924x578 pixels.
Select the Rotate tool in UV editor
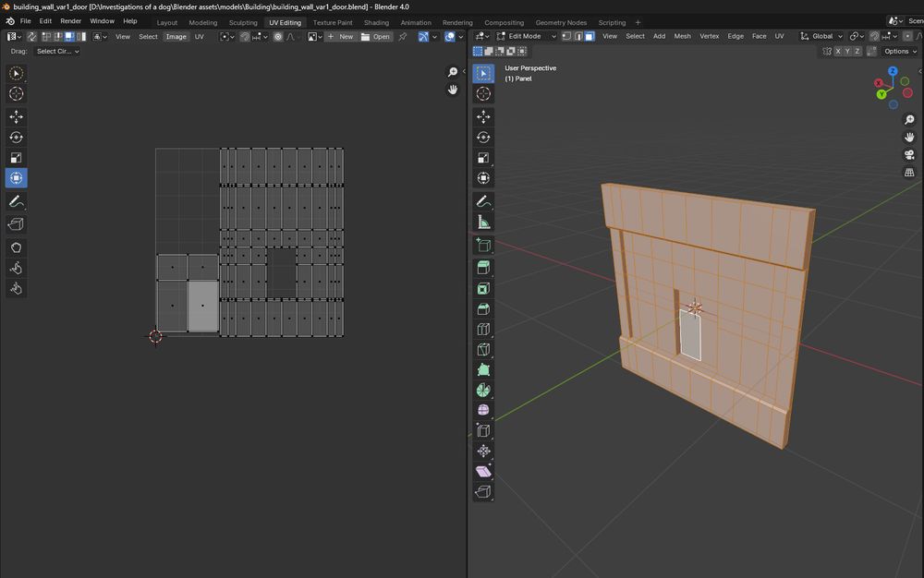click(x=16, y=138)
